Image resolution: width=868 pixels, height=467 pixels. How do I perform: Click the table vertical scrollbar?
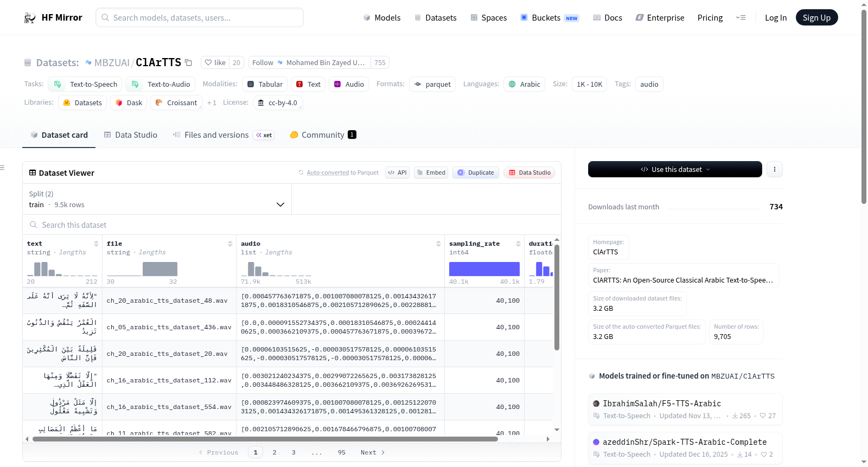[557, 297]
